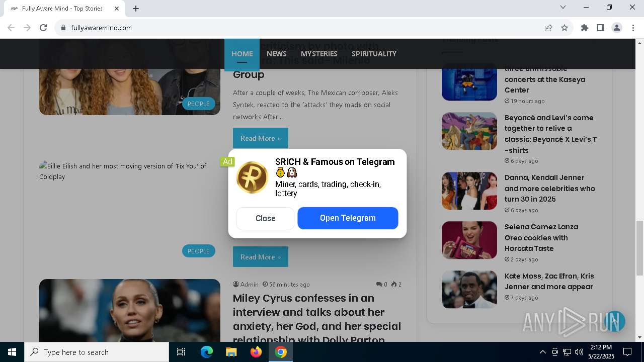Click Close on the Telegram ad popup
The height and width of the screenshot is (362, 644).
[265, 218]
